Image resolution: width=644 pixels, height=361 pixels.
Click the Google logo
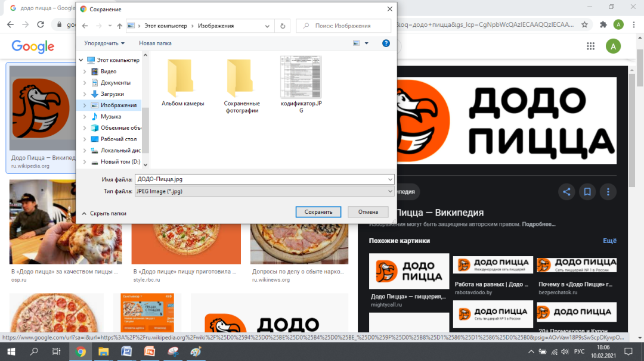pyautogui.click(x=33, y=46)
